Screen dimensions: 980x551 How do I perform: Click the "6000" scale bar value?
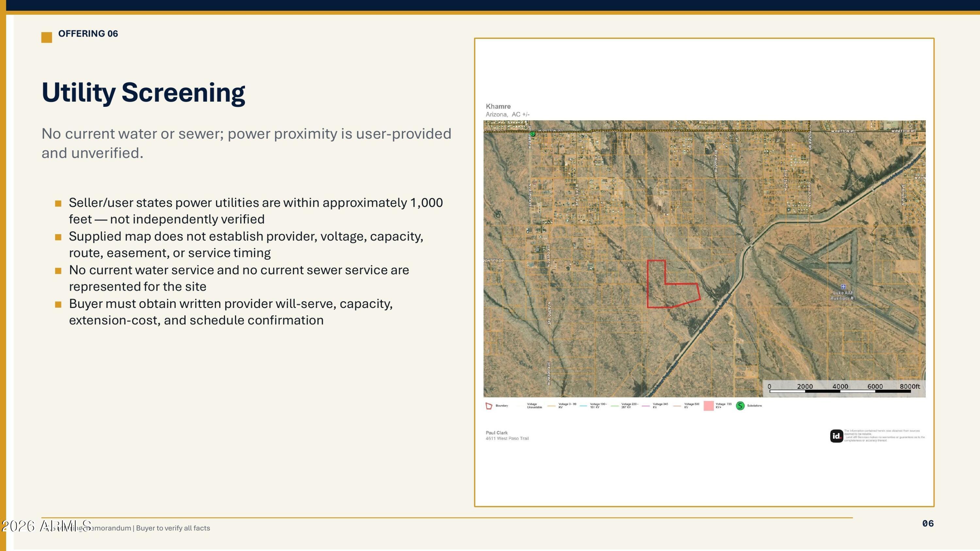[875, 386]
